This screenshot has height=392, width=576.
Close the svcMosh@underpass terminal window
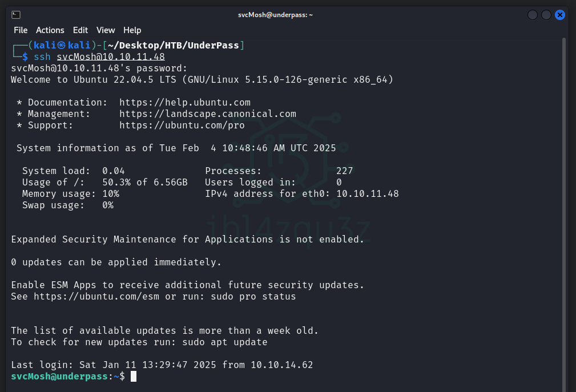[560, 15]
